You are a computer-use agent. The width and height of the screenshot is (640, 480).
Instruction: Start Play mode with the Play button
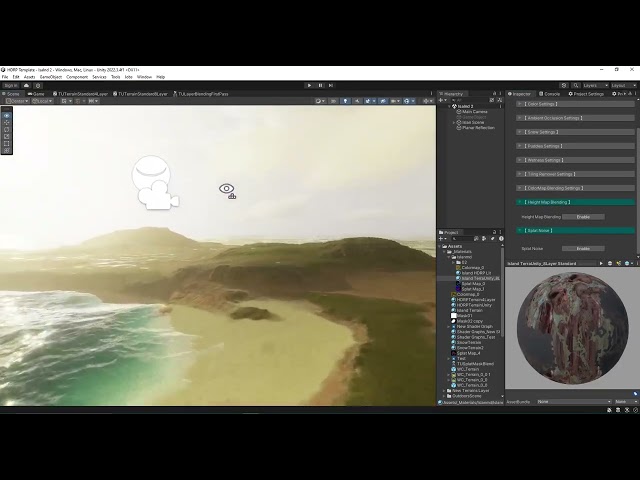pyautogui.click(x=309, y=85)
